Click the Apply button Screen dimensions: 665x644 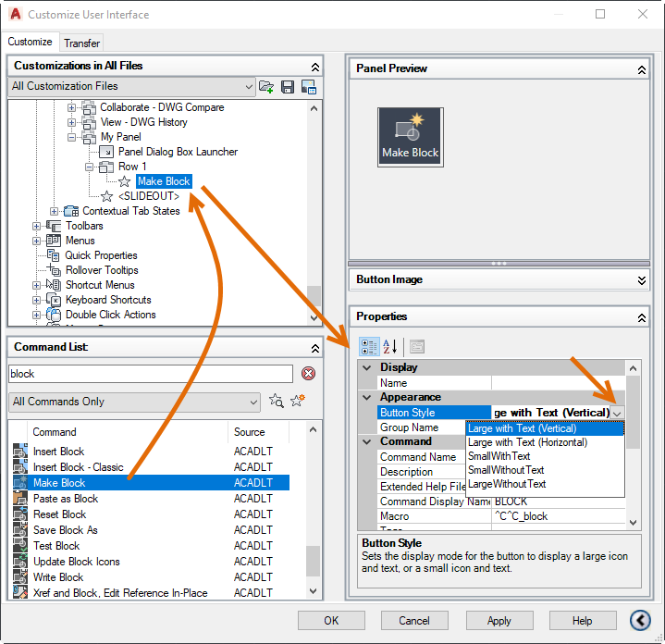click(499, 620)
